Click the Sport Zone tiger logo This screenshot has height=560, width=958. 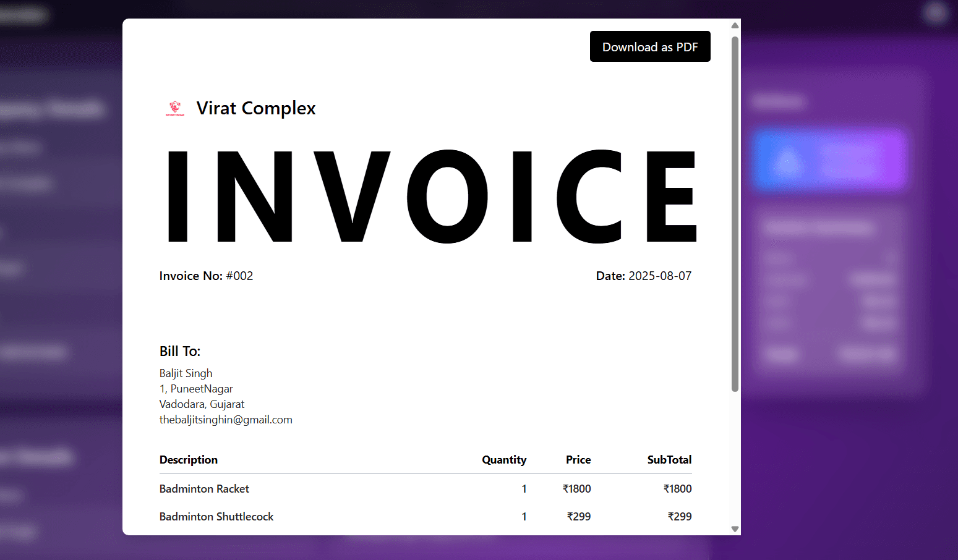click(x=175, y=108)
